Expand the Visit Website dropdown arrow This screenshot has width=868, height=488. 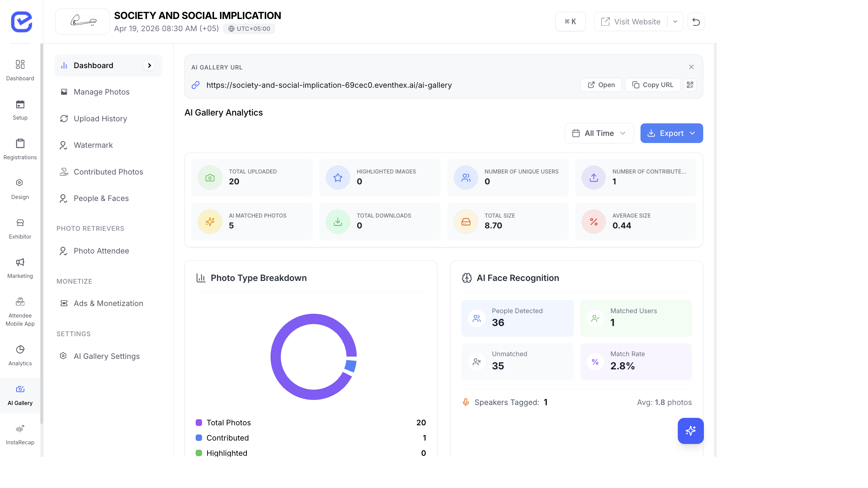point(675,22)
